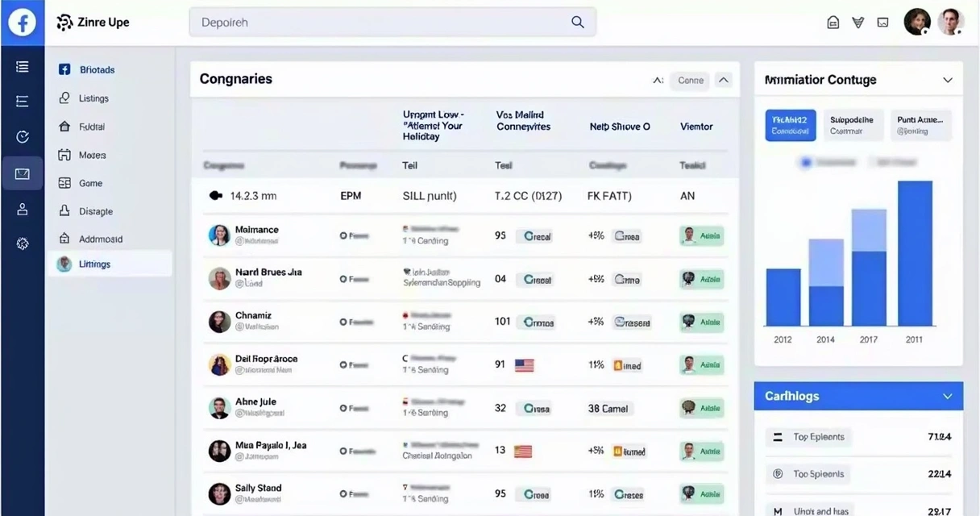Click the 2017 stacked chart bar

click(x=869, y=267)
